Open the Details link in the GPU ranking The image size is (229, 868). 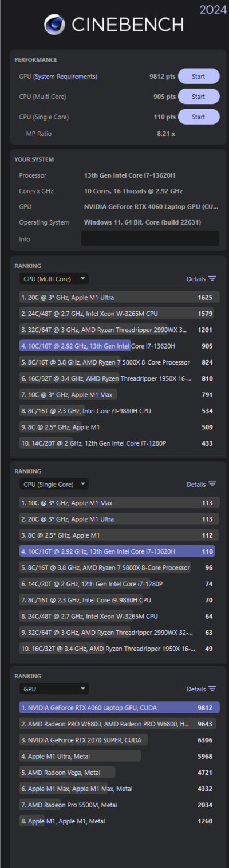point(196,689)
